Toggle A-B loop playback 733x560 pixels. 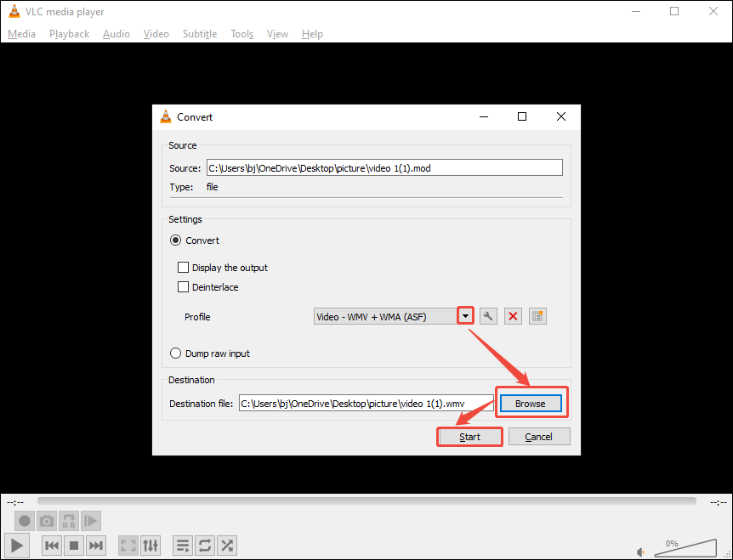click(x=68, y=521)
